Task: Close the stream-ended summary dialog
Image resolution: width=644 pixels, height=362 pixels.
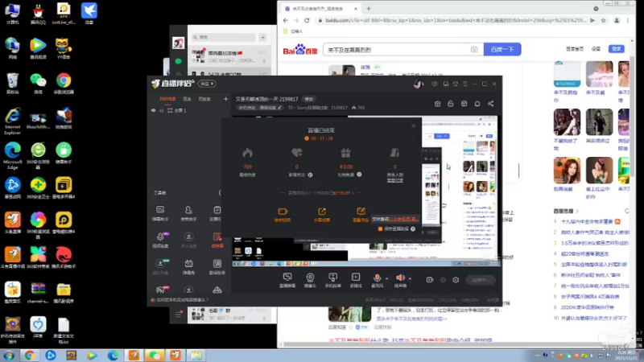Action: pos(414,125)
